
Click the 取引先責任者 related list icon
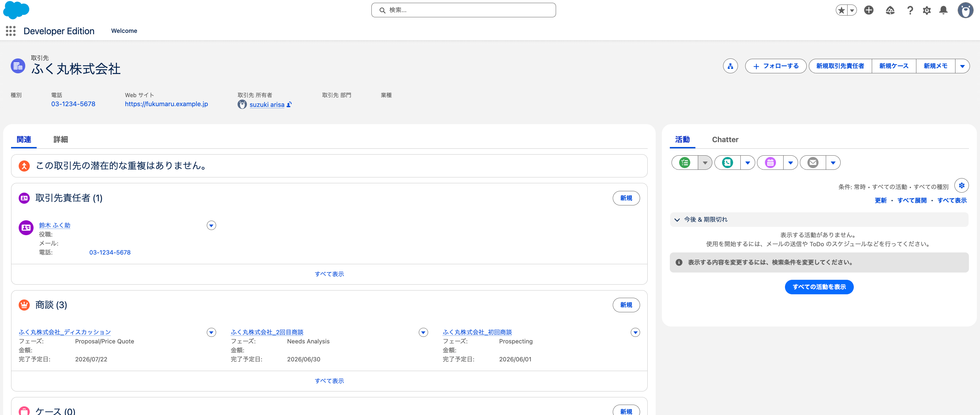(x=24, y=198)
